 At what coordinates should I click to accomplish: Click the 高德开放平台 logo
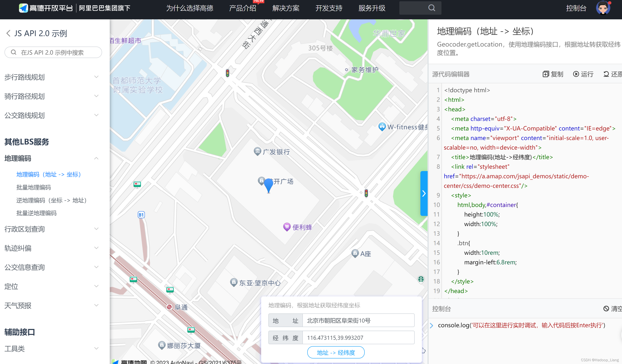click(46, 8)
